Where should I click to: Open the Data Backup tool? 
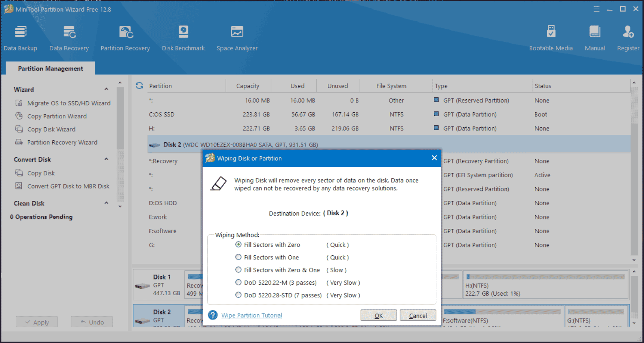pyautogui.click(x=21, y=38)
